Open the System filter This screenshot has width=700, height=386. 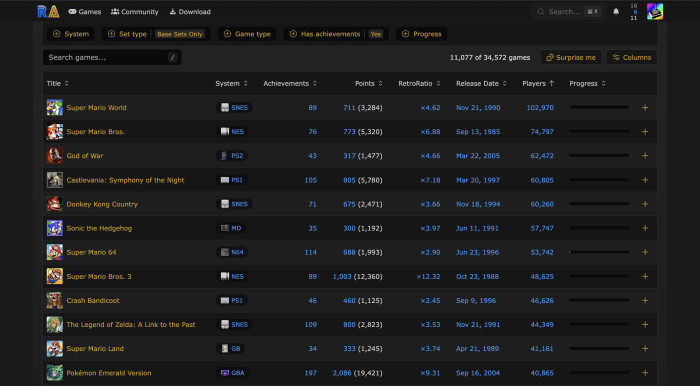coord(71,34)
